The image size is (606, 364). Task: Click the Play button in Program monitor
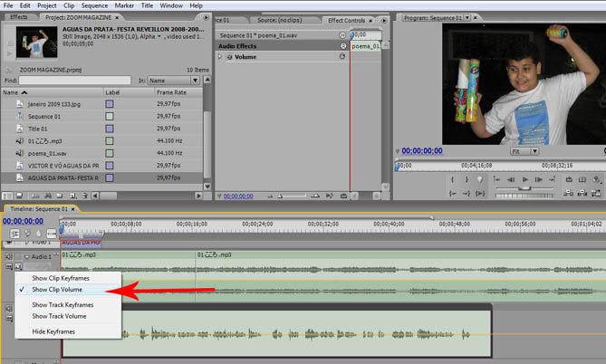tap(524, 180)
